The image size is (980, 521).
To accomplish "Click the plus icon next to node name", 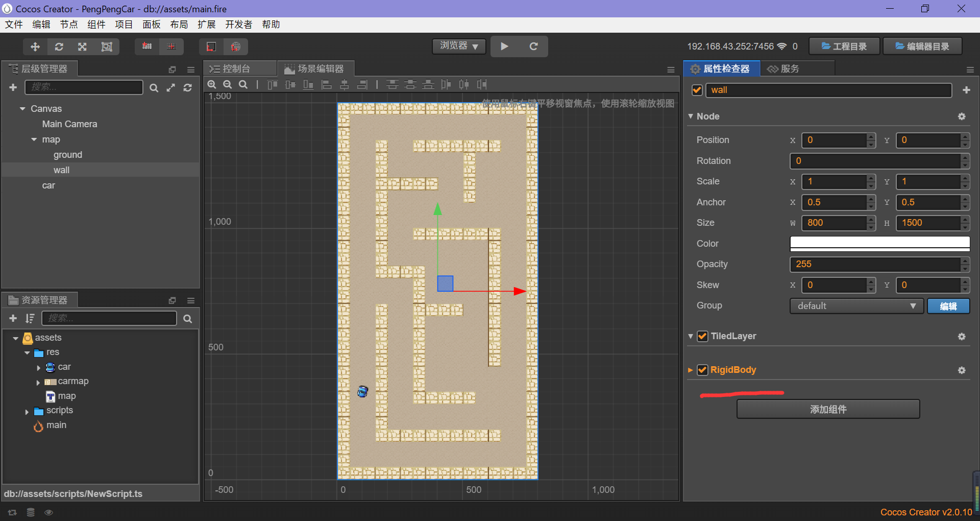I will [966, 90].
